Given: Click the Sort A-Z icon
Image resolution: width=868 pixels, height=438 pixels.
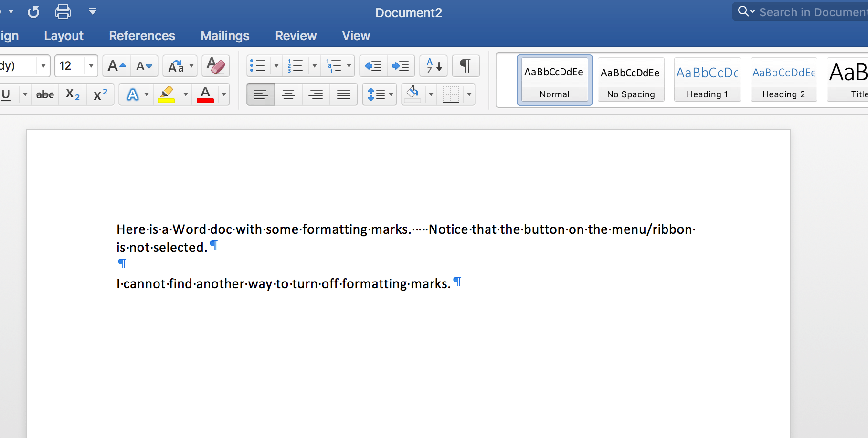Looking at the screenshot, I should coord(434,66).
